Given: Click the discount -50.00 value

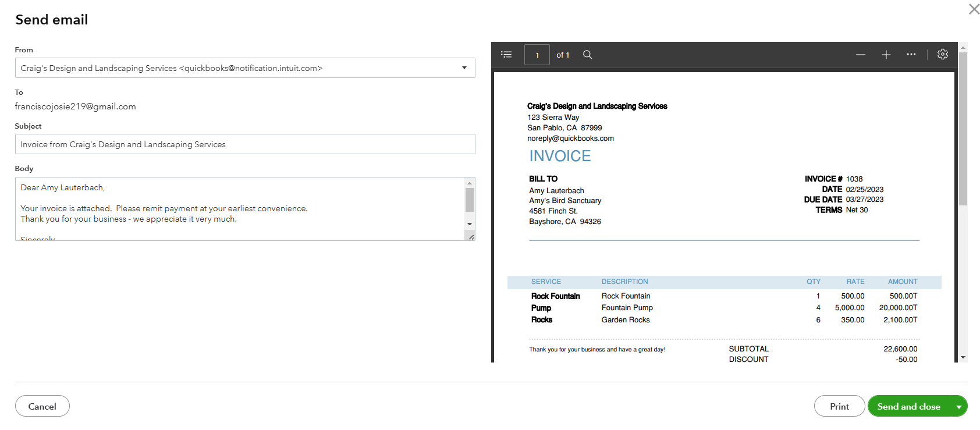Looking at the screenshot, I should (907, 360).
